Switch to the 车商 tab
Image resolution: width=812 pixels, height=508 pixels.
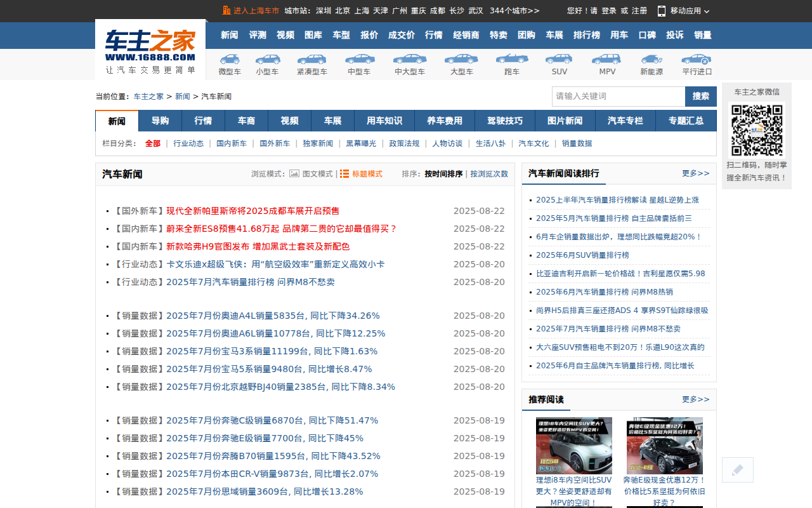[x=246, y=121]
